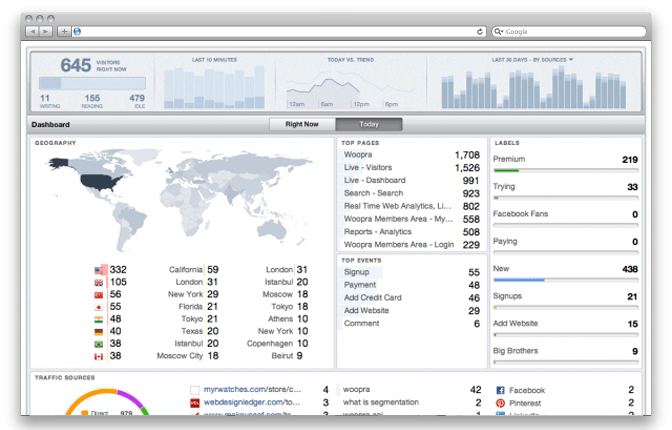The height and width of the screenshot is (430, 672).
Task: Click the Canada flag icon
Action: (x=100, y=356)
